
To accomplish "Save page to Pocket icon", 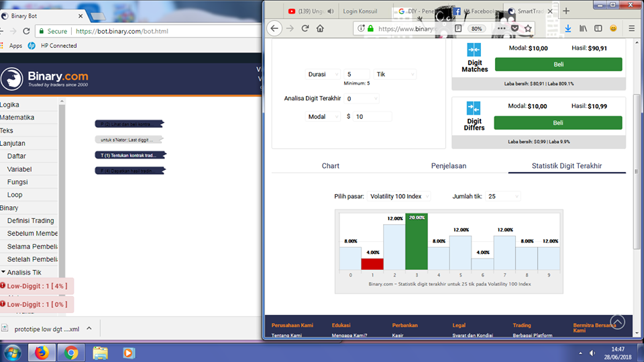I will pyautogui.click(x=515, y=28).
